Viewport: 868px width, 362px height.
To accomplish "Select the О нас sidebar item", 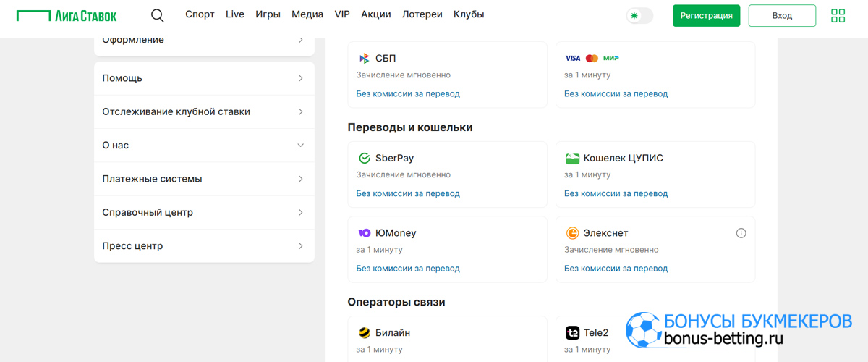I will click(x=204, y=146).
